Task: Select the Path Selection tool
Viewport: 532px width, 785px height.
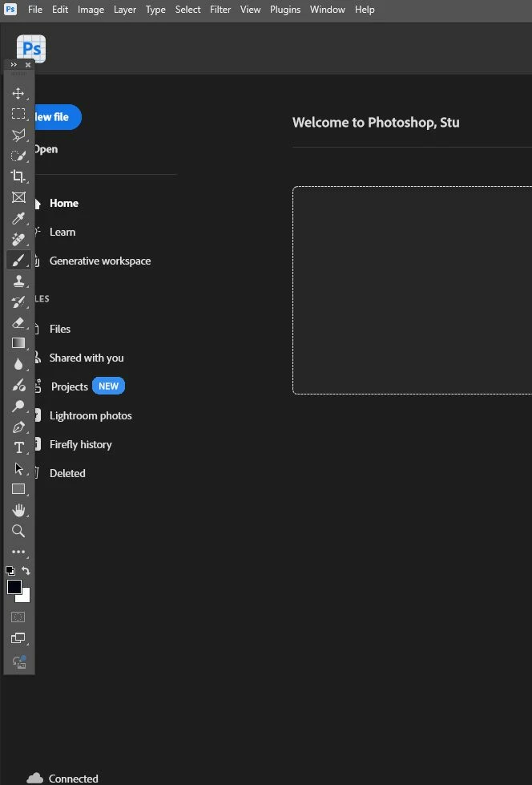Action: pyautogui.click(x=18, y=468)
